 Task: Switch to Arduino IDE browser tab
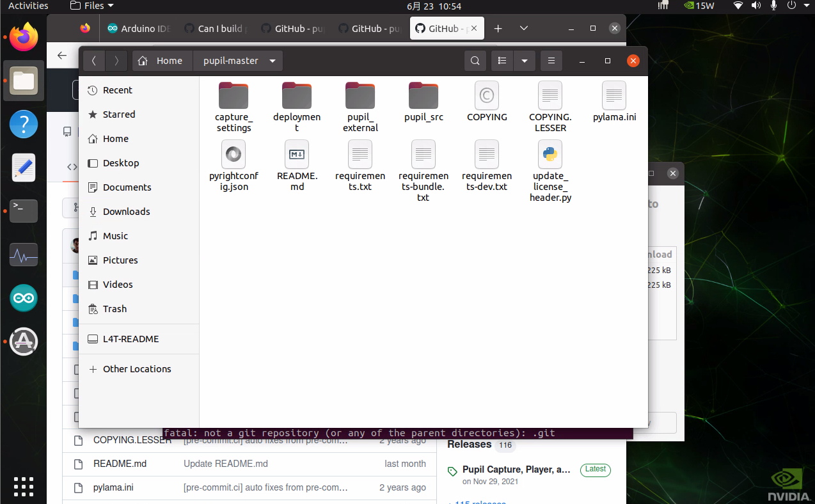(139, 28)
